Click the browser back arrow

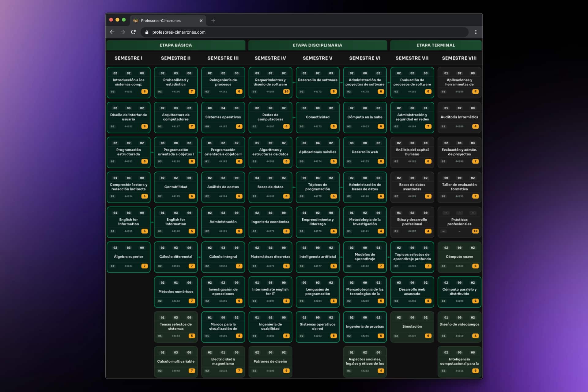112,32
